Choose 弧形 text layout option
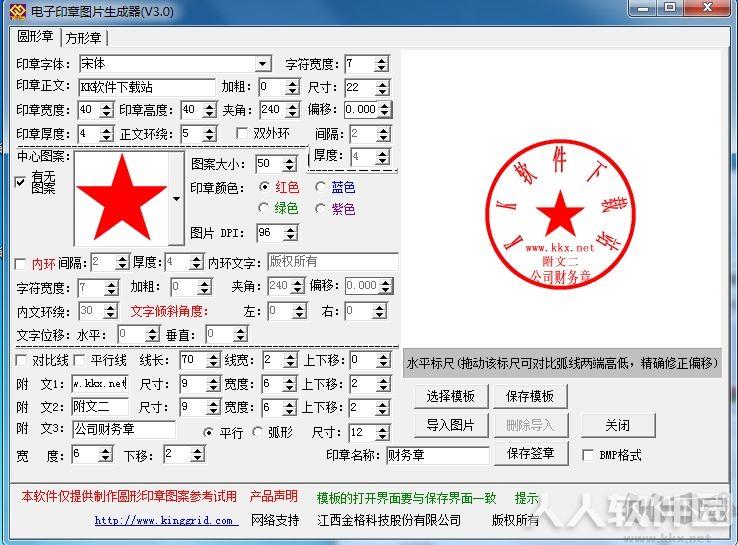 257,432
